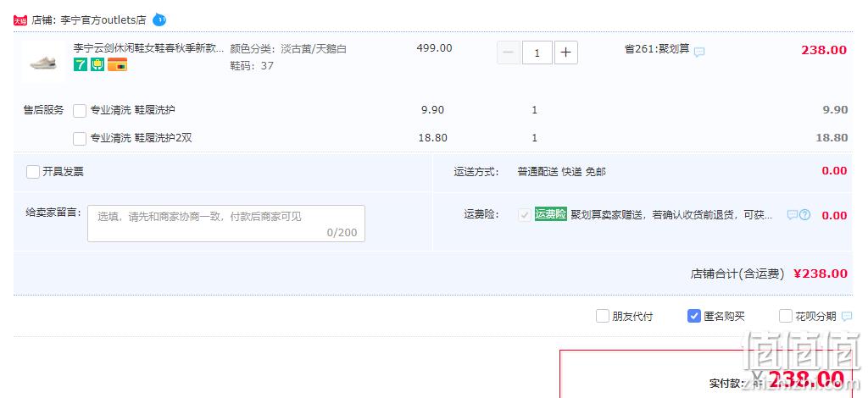Click the green 运费险 tag label
Viewport: 868px width, 398px height.
(550, 214)
